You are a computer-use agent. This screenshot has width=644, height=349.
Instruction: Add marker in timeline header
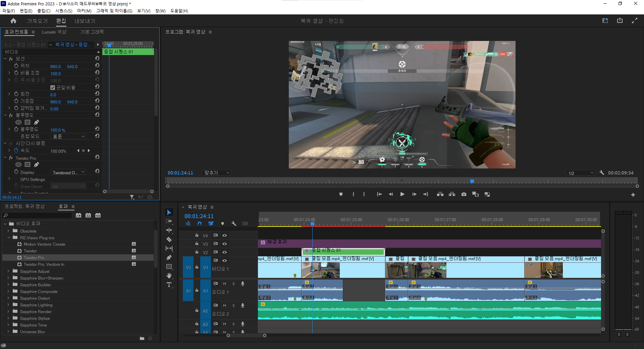(222, 223)
